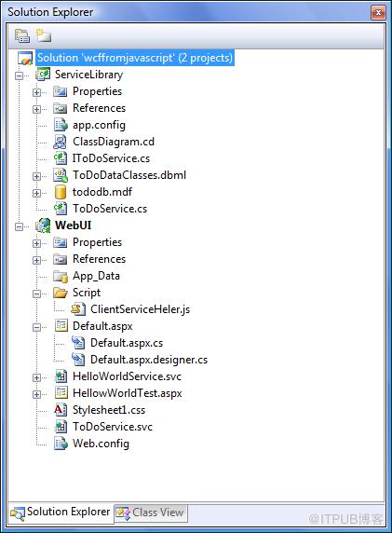392x533 pixels.
Task: Expand the tododb.mdf node
Action: click(36, 193)
